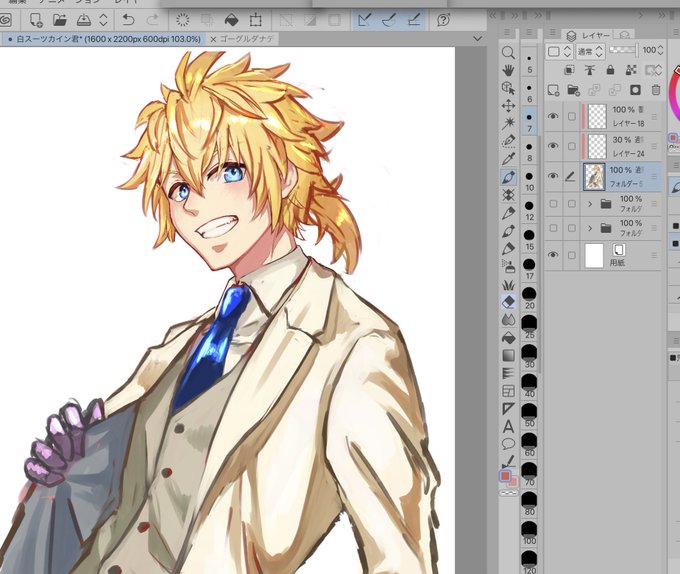
Task: Open the support question-mark icon
Action: pos(443,20)
